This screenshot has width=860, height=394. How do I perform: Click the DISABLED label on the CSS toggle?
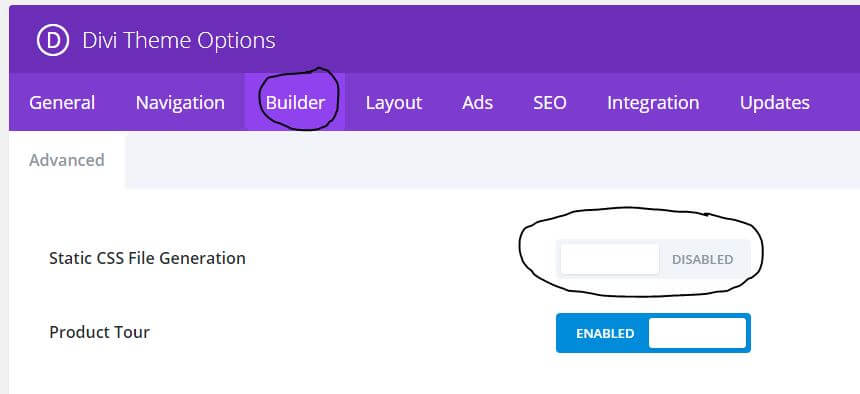pyautogui.click(x=703, y=260)
